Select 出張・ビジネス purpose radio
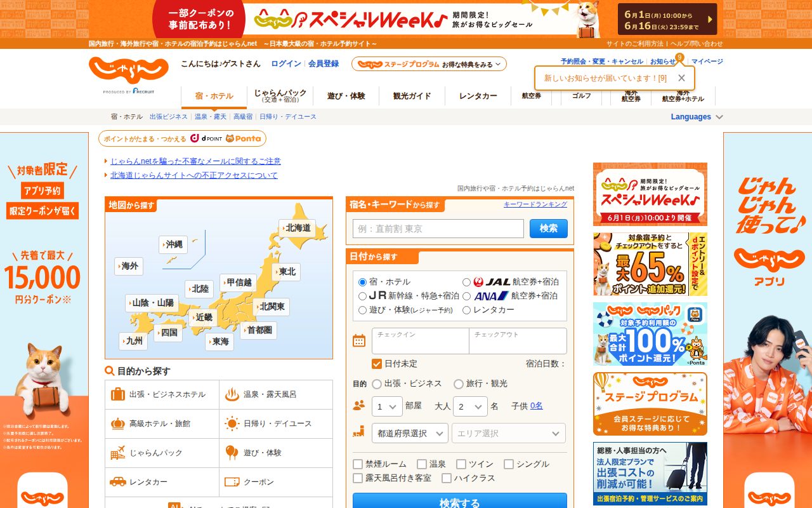The image size is (812, 508). (377, 384)
